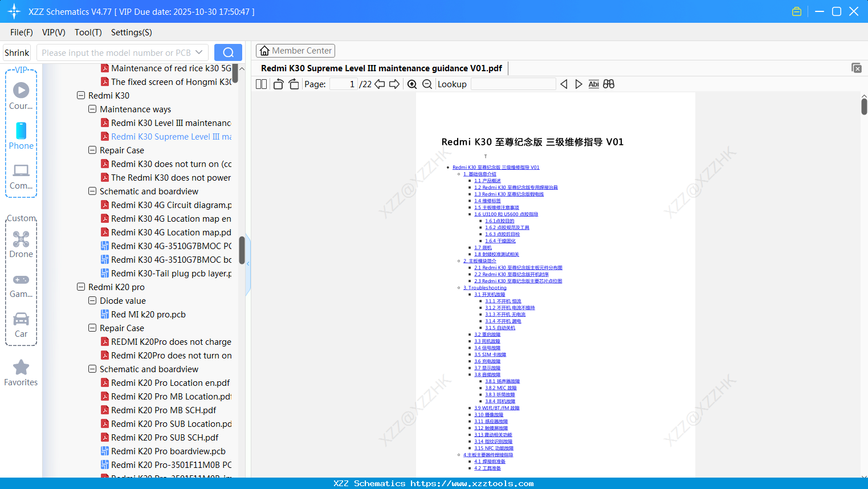Collapse the Redmi K30 tree node
The width and height of the screenshot is (868, 489).
(x=81, y=95)
